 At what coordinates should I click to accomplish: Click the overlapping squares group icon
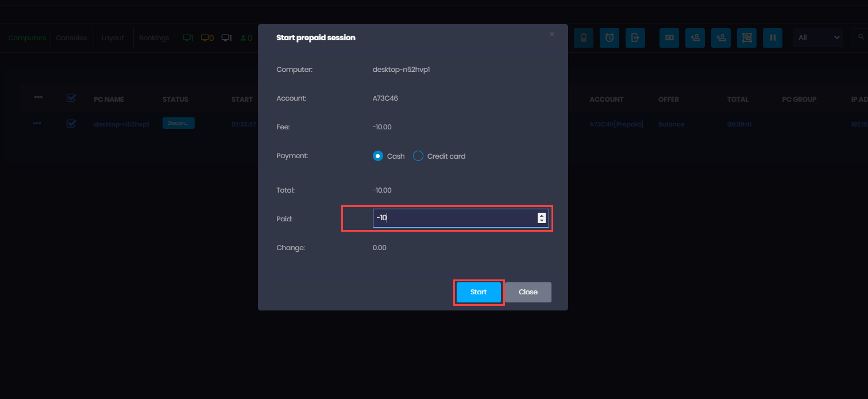pos(747,38)
